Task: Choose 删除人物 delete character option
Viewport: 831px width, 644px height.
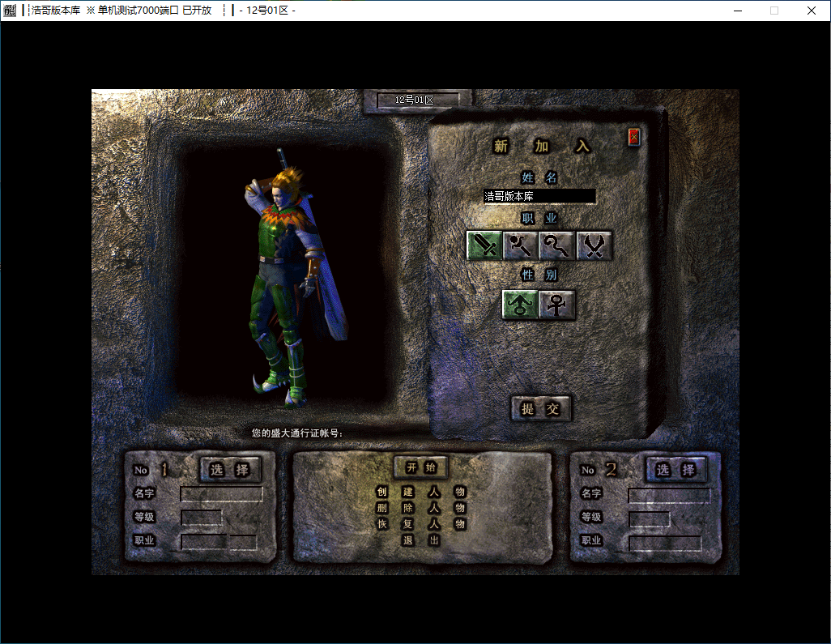Action: point(420,508)
